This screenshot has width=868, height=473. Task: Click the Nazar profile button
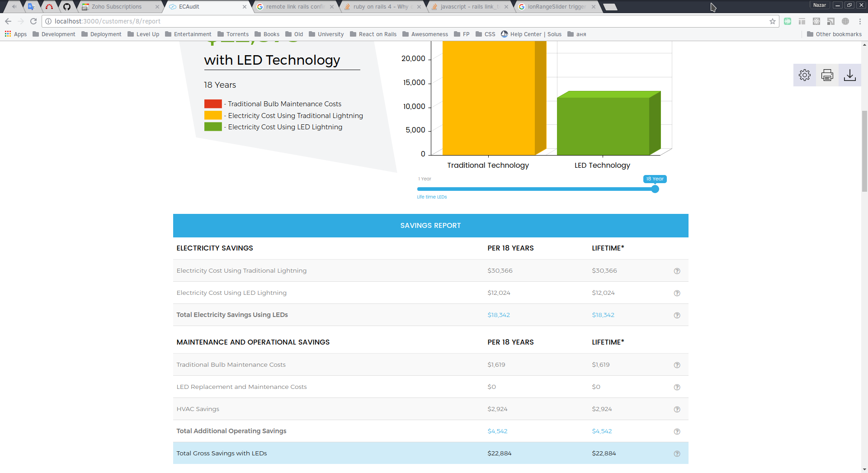(819, 5)
